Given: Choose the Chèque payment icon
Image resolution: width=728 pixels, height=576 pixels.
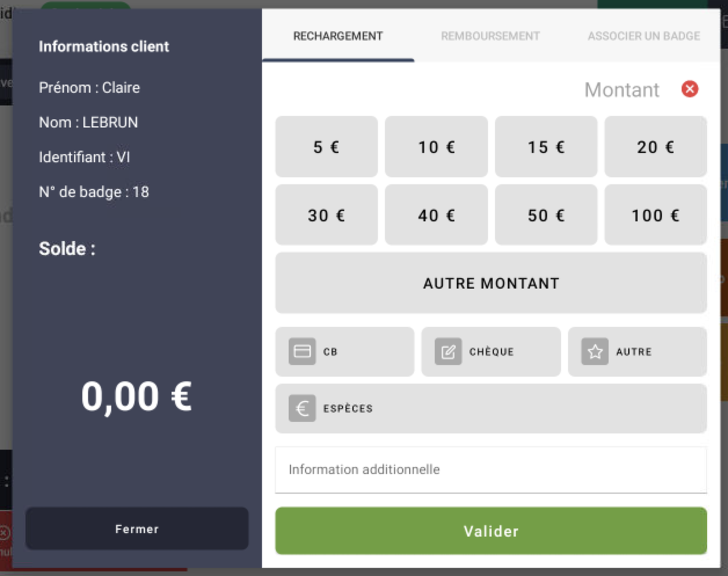Looking at the screenshot, I should pos(448,352).
